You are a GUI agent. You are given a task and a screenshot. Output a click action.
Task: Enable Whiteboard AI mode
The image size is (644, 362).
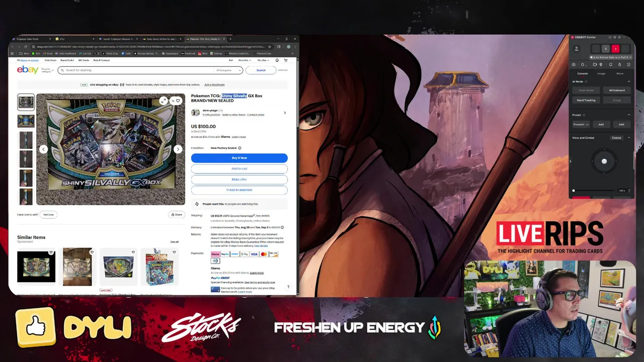(x=617, y=90)
